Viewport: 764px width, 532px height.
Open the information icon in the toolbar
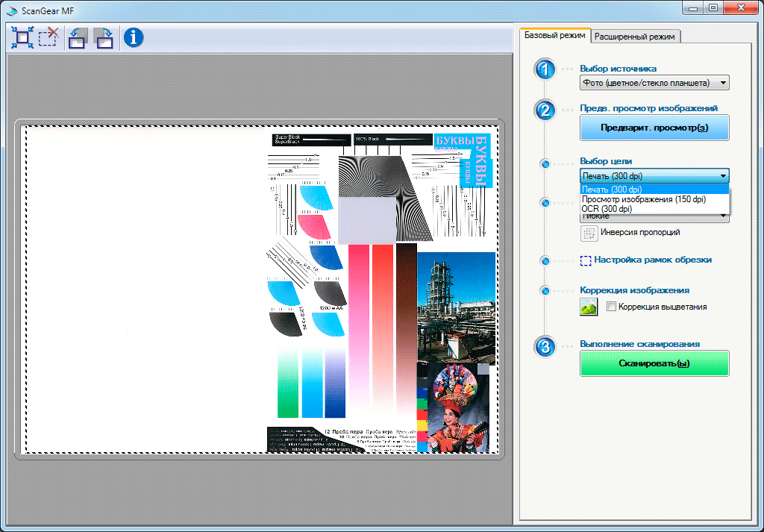point(134,37)
